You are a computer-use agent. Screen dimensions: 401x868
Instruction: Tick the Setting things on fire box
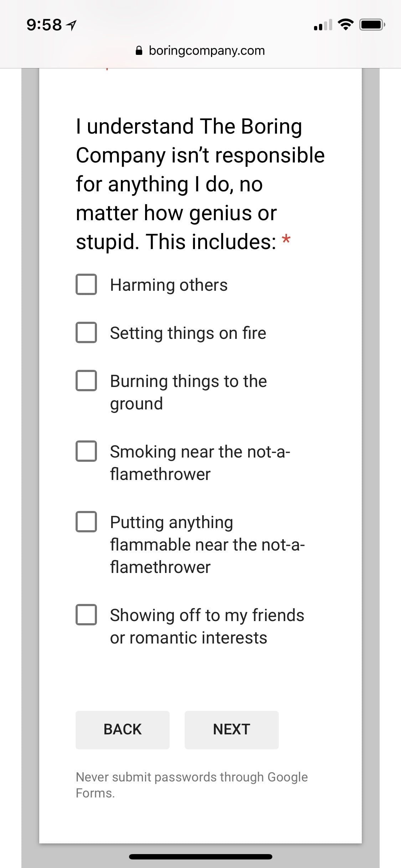pyautogui.click(x=86, y=332)
